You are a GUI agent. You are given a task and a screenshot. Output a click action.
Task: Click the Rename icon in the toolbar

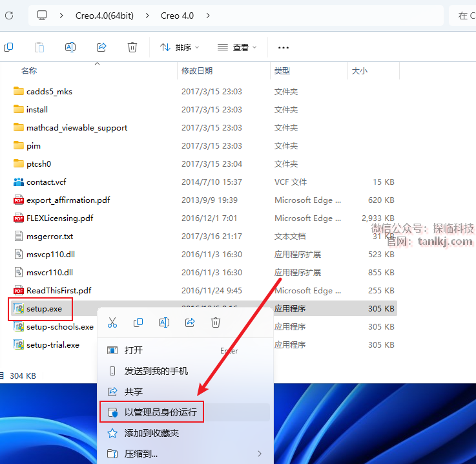[x=70, y=47]
